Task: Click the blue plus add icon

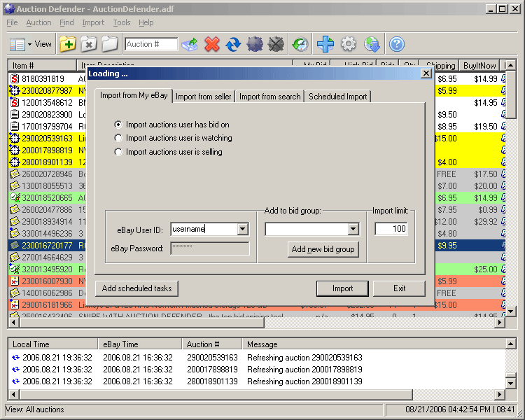Action: pos(325,44)
